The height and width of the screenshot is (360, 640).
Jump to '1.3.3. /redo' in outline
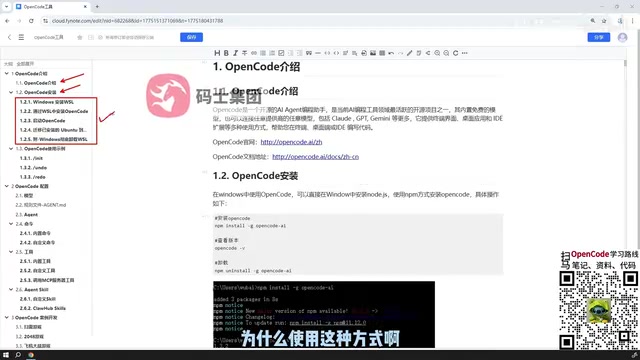[32, 177]
